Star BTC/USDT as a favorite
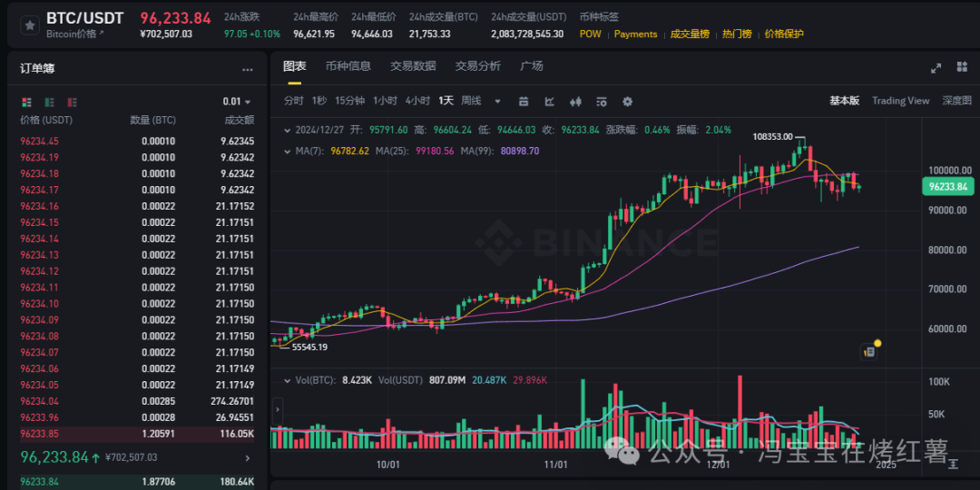Image resolution: width=980 pixels, height=490 pixels. point(29,25)
